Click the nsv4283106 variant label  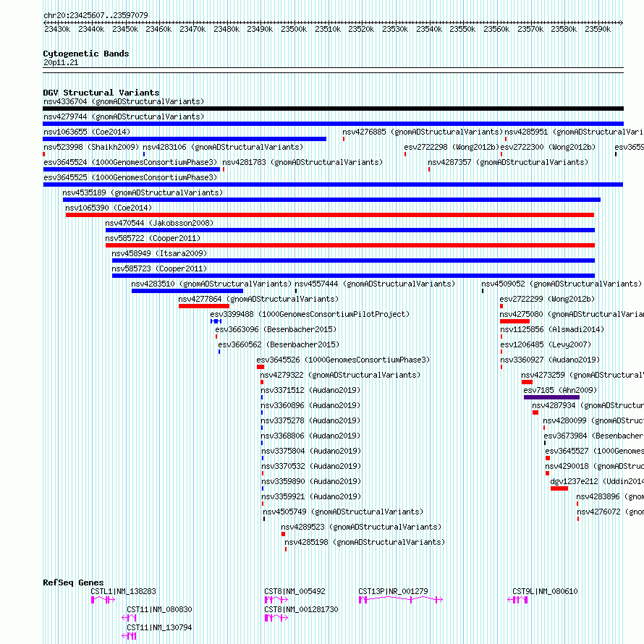(x=223, y=147)
